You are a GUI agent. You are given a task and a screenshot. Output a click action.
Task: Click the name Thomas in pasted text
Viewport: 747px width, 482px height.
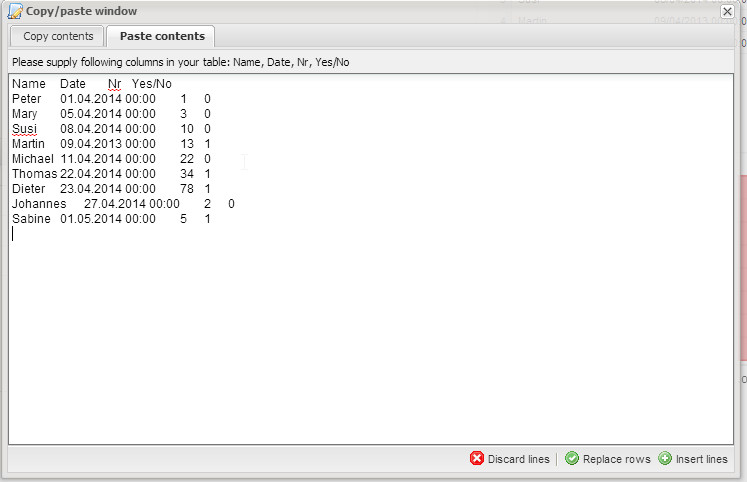pyautogui.click(x=35, y=174)
